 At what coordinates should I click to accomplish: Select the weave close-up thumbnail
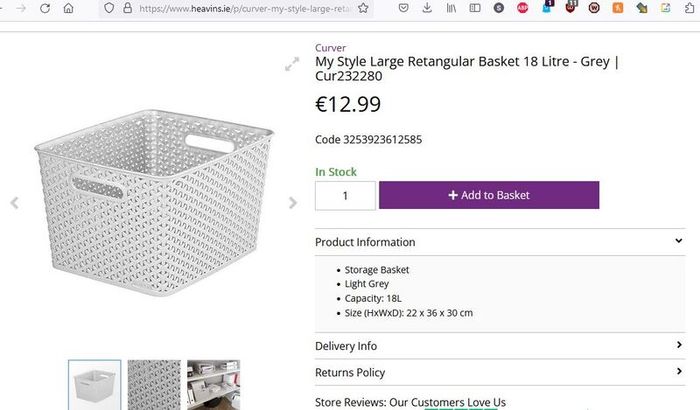tap(154, 385)
